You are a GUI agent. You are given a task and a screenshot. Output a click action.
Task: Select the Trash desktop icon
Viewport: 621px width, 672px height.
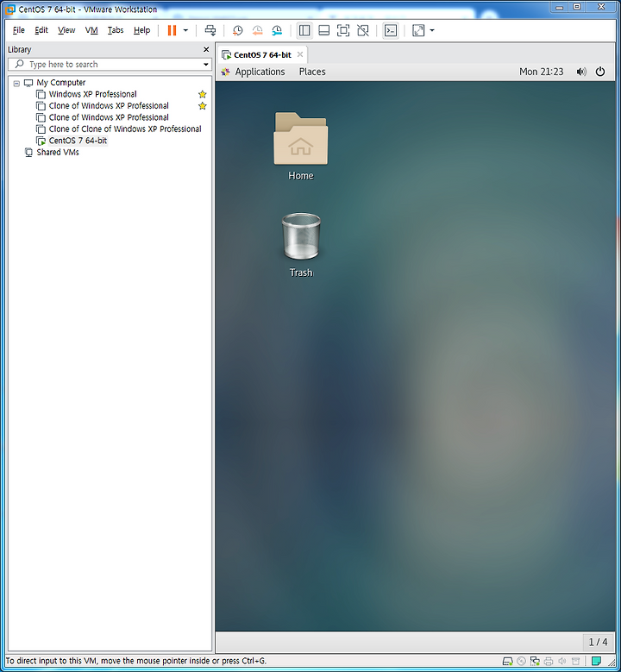pos(301,245)
